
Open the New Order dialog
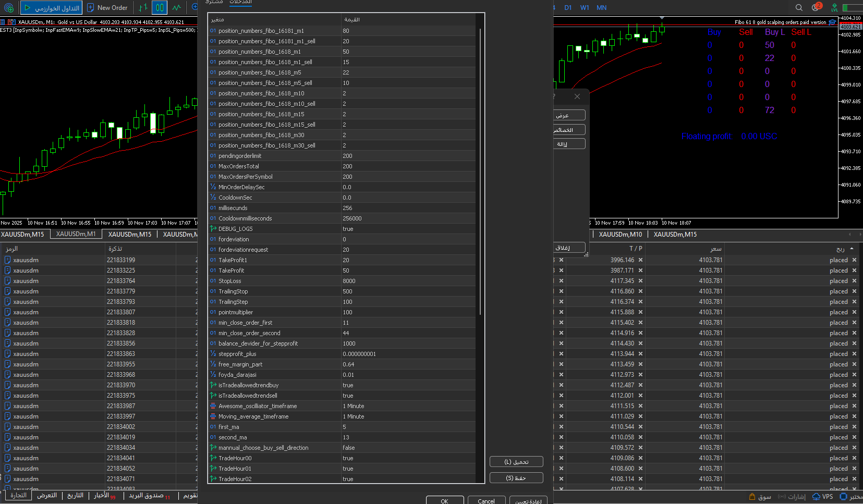pyautogui.click(x=107, y=8)
